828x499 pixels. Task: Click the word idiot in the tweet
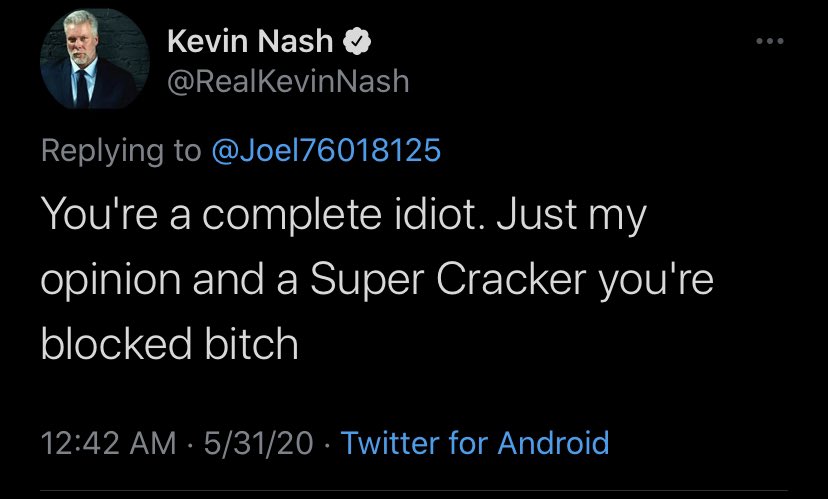(439, 214)
